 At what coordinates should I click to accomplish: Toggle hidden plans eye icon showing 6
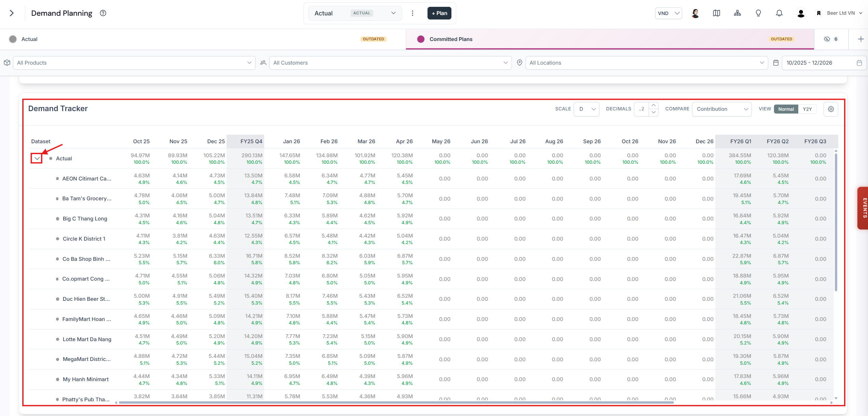(x=831, y=39)
